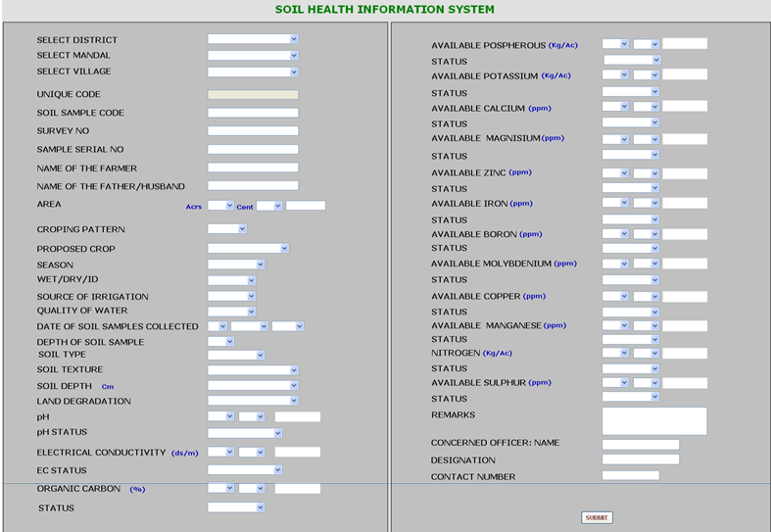Expand the Select Mandal dropdown

253,56
